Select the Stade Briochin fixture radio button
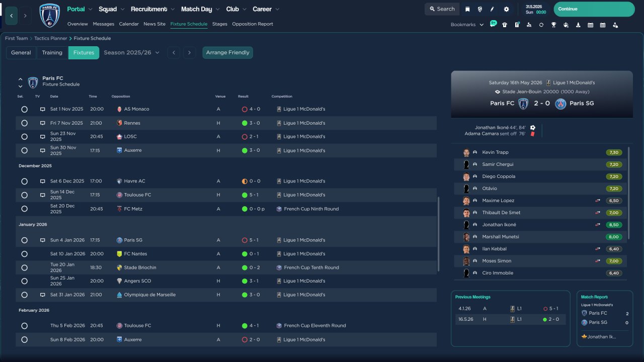 pyautogui.click(x=24, y=268)
